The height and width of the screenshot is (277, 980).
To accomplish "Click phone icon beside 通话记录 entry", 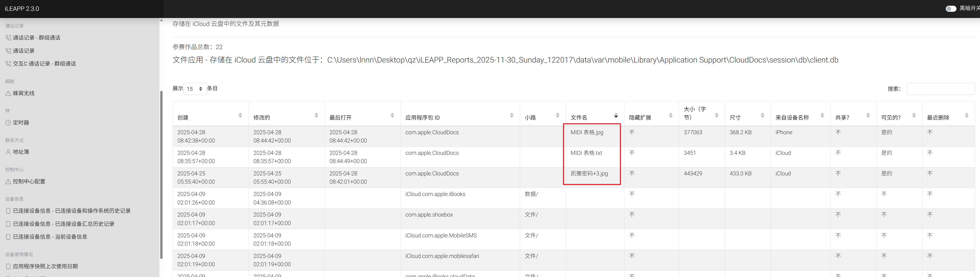I will (8, 50).
